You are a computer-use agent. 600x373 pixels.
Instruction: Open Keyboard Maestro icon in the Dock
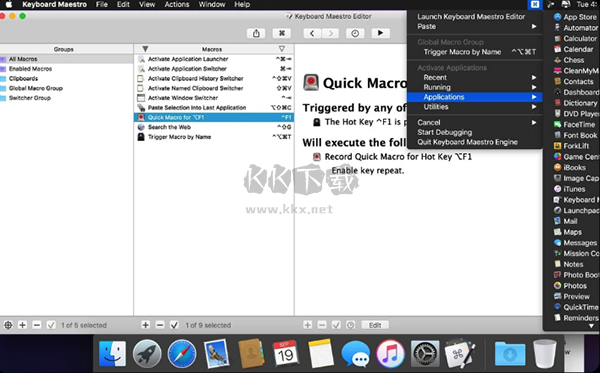(x=460, y=353)
